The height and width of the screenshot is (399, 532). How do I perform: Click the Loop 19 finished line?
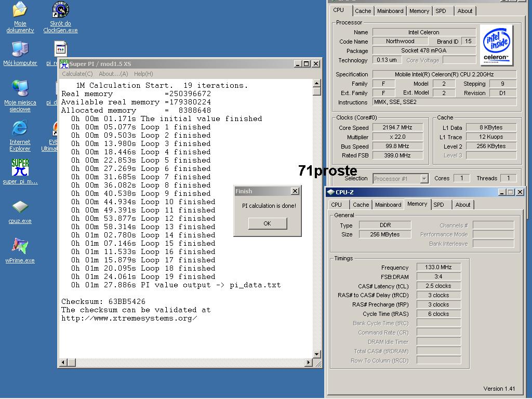click(143, 276)
